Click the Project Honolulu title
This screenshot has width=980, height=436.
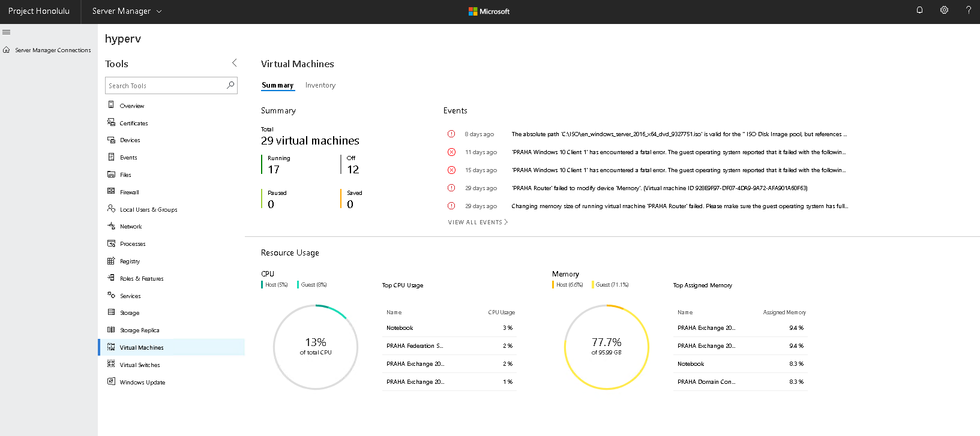[x=39, y=11]
